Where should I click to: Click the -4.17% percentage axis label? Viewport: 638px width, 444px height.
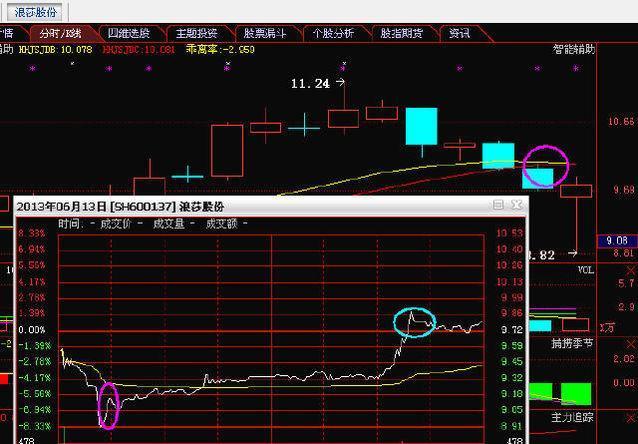(34, 378)
